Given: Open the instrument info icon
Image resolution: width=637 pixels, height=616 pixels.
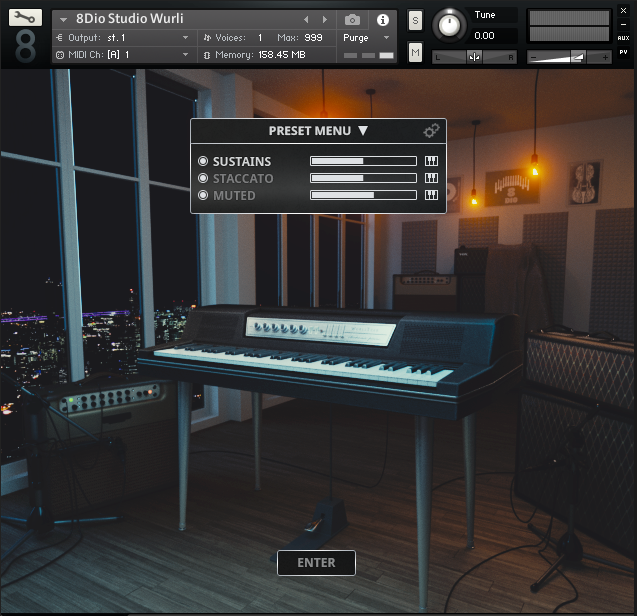Looking at the screenshot, I should pos(383,20).
